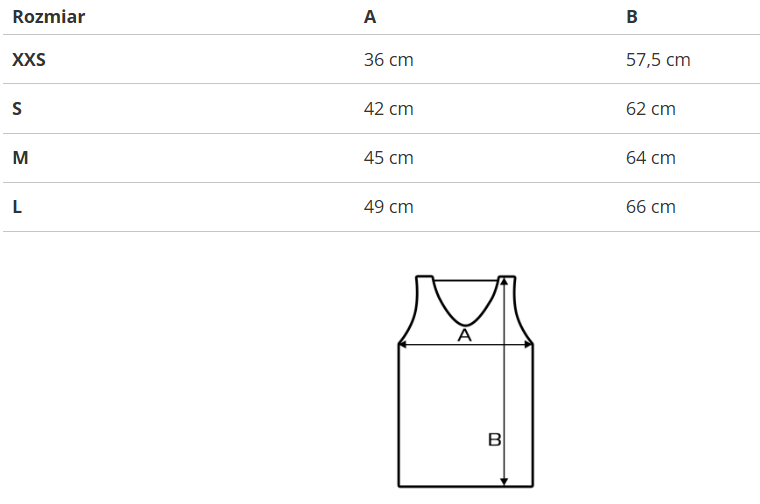Click the B column header in table
Image resolution: width=760 pixels, height=504 pixels.
[x=632, y=17]
